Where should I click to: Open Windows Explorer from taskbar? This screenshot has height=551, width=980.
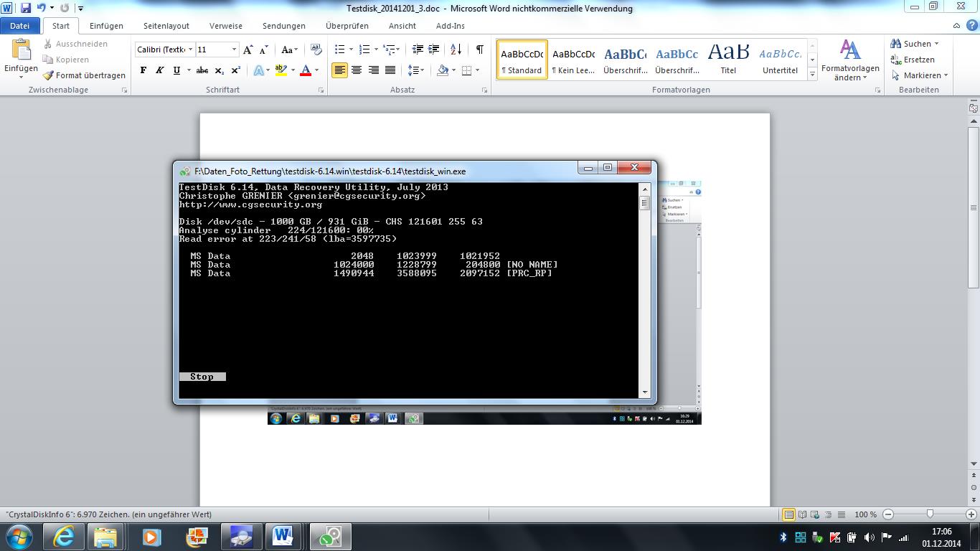[106, 537]
